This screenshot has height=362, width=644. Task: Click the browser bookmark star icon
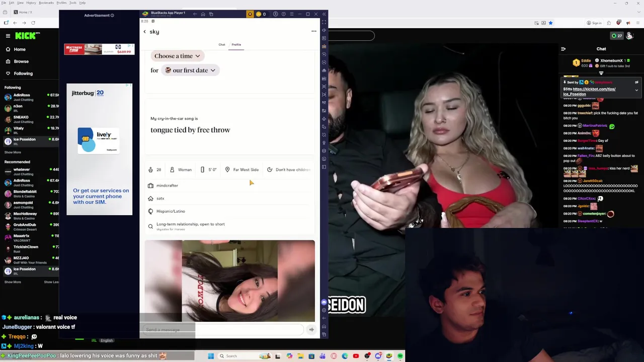[x=550, y=23]
